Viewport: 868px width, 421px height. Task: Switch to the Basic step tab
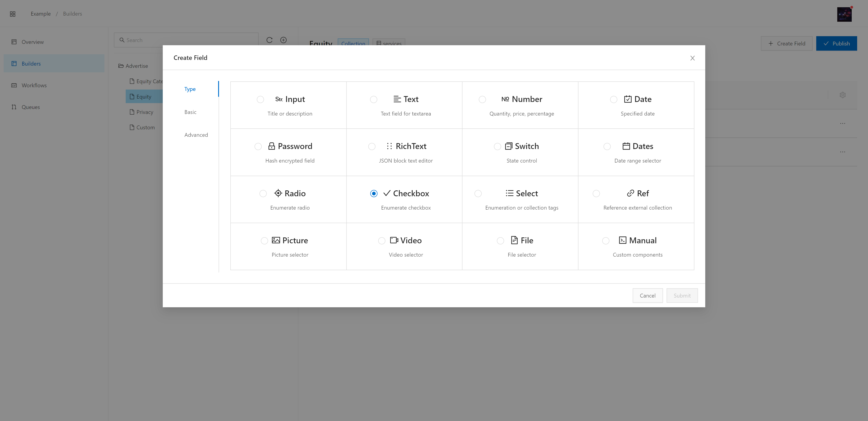(190, 112)
